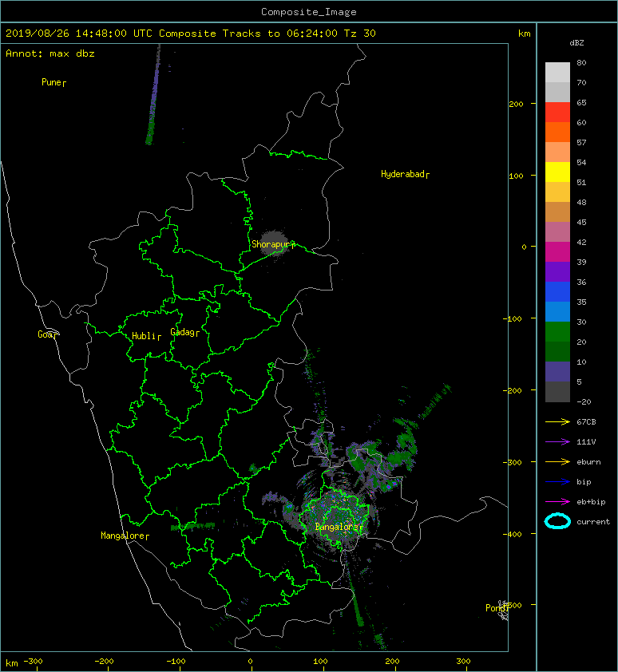Viewport: 618px width, 672px height.
Task: Select the light blue 35-30 dBZ swatch
Action: [557, 311]
